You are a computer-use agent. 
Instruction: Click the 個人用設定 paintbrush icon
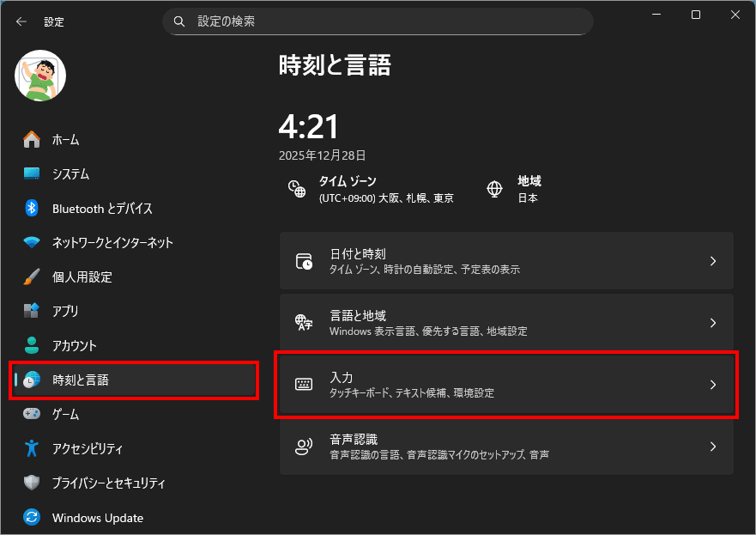[32, 277]
